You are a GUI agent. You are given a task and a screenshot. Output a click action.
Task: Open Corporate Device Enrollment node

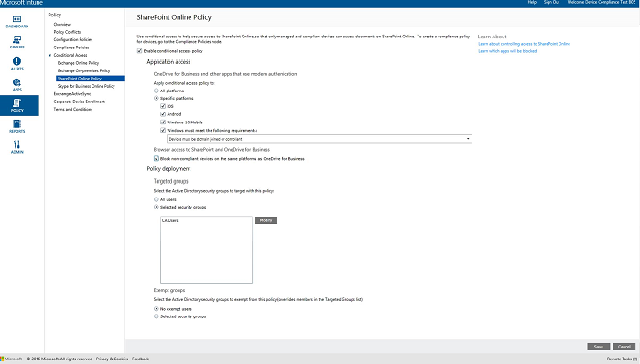79,102
